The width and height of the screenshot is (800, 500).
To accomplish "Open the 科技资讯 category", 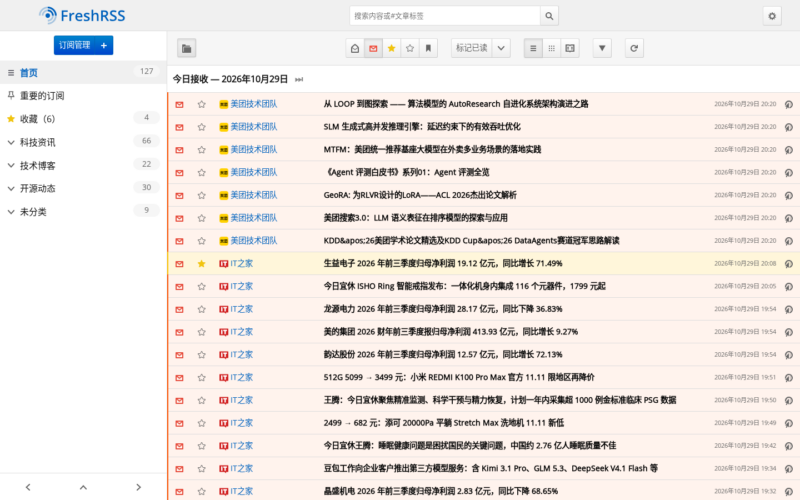I will 38,142.
